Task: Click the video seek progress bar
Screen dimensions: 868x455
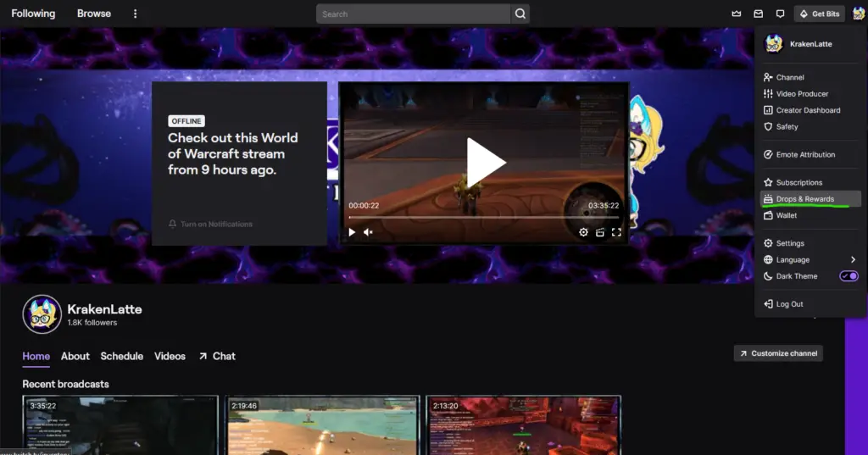Action: click(x=484, y=218)
